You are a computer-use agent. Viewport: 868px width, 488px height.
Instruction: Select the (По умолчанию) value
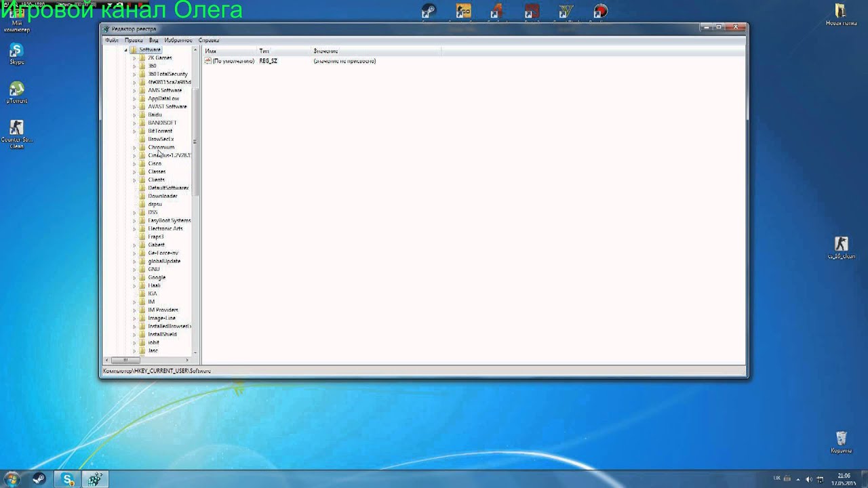click(233, 61)
